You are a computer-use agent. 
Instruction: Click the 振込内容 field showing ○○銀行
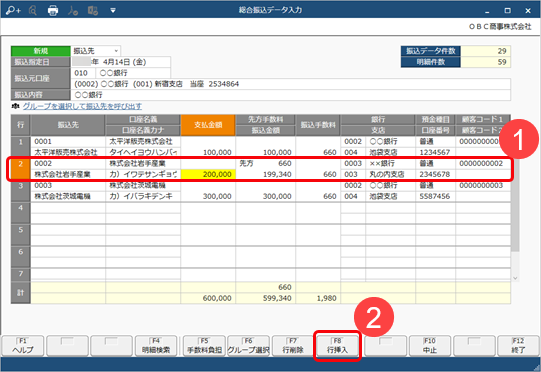(291, 95)
